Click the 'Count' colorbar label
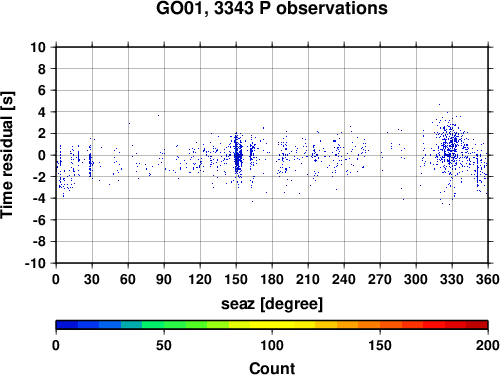This screenshot has height=375, width=500. coord(272,368)
